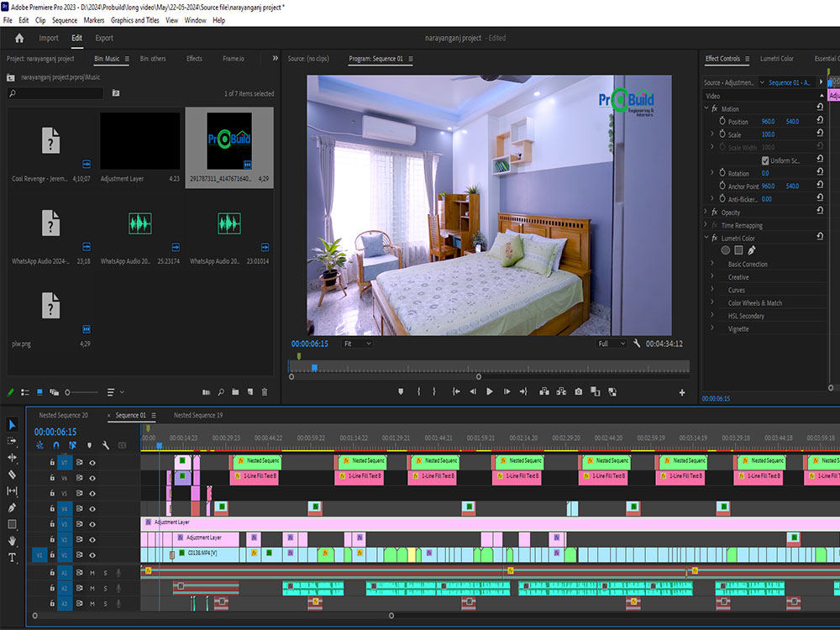Open the File menu
840x630 pixels.
point(8,20)
